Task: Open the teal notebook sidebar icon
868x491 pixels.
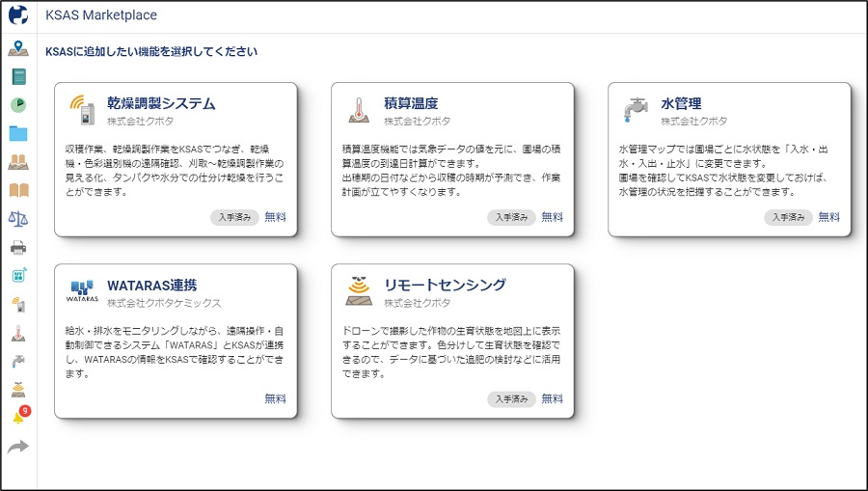Action: coord(18,77)
